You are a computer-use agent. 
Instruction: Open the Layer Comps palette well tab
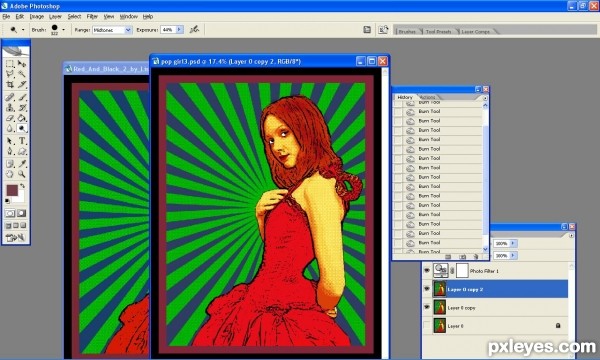[475, 31]
